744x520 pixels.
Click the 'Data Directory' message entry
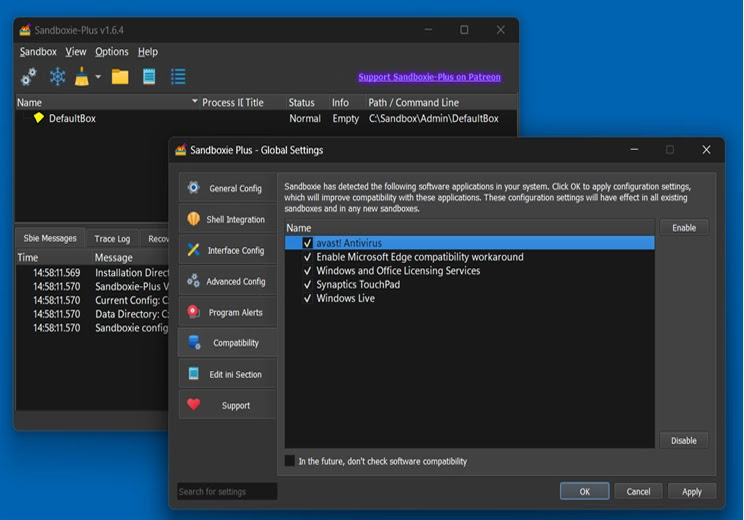(131, 314)
